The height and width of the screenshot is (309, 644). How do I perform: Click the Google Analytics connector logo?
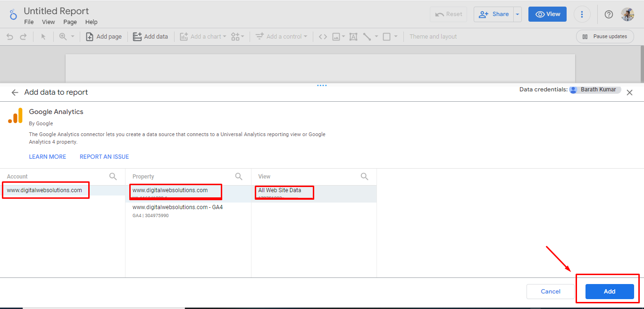click(16, 116)
